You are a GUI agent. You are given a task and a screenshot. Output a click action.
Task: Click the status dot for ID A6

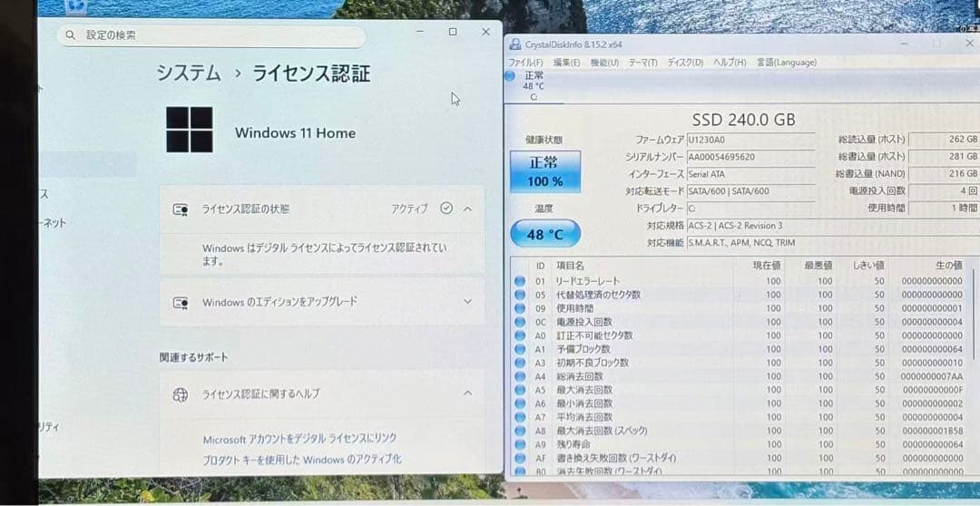coord(520,404)
